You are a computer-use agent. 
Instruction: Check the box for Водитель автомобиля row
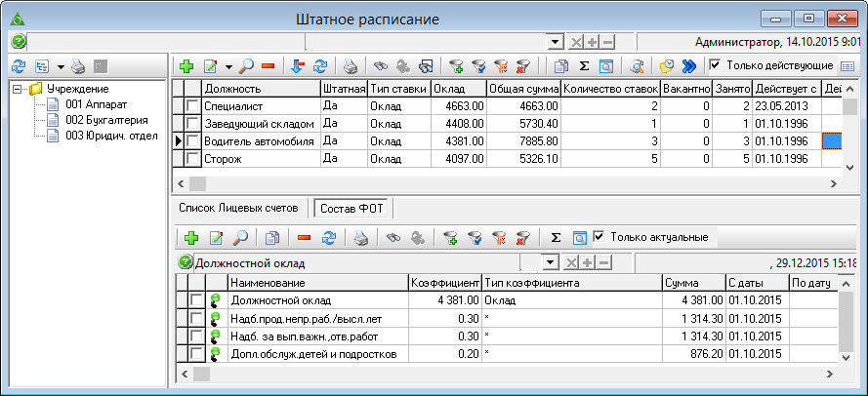click(x=192, y=141)
